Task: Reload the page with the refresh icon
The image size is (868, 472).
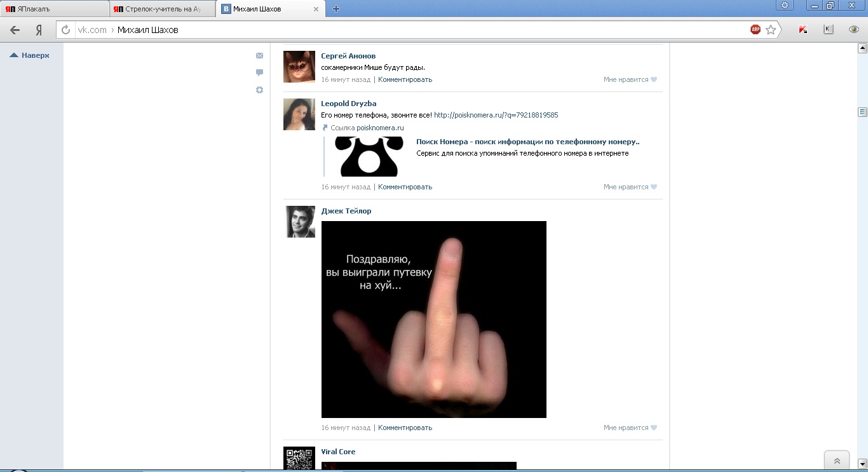Action: [65, 30]
